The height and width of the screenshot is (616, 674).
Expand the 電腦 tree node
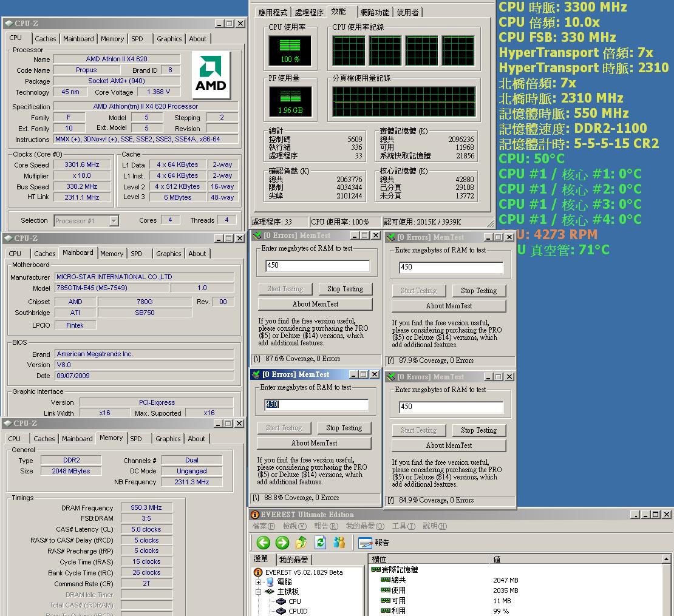click(259, 581)
